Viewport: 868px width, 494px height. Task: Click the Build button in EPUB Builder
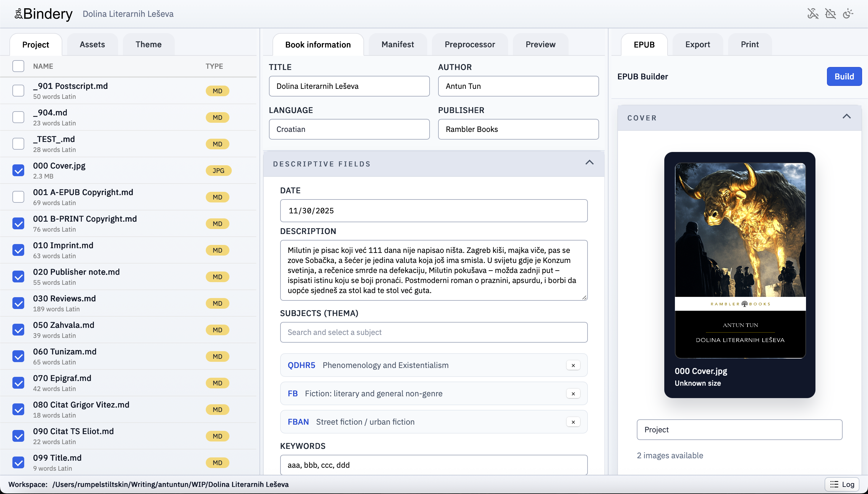[x=844, y=76]
